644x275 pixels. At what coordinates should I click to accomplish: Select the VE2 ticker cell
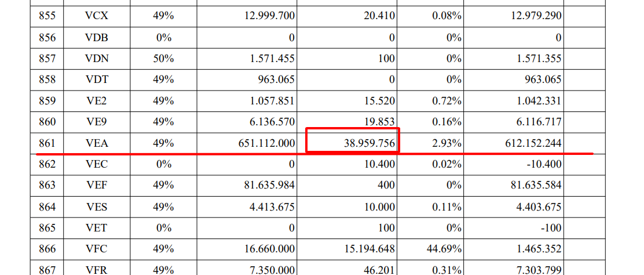[97, 101]
